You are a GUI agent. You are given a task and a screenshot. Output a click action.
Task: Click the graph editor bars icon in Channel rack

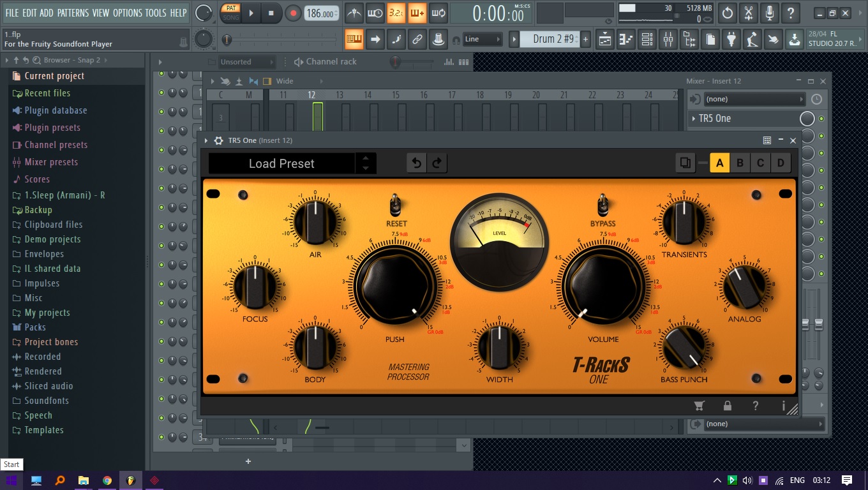click(449, 62)
